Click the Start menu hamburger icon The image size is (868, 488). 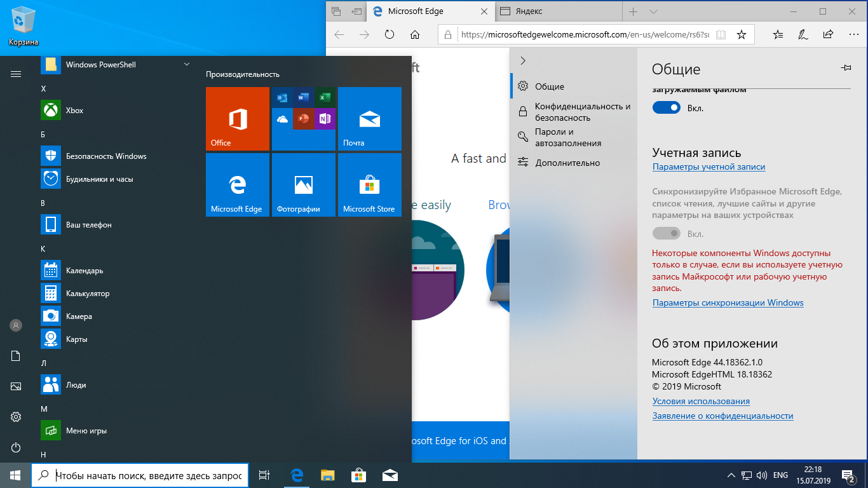(16, 74)
